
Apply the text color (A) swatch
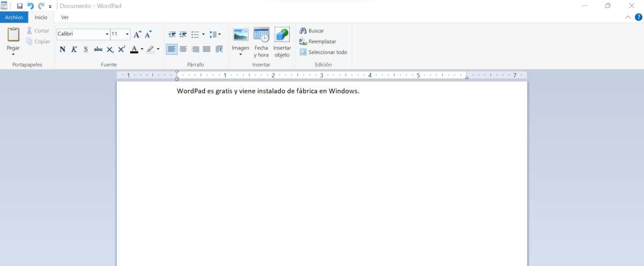pos(134,49)
